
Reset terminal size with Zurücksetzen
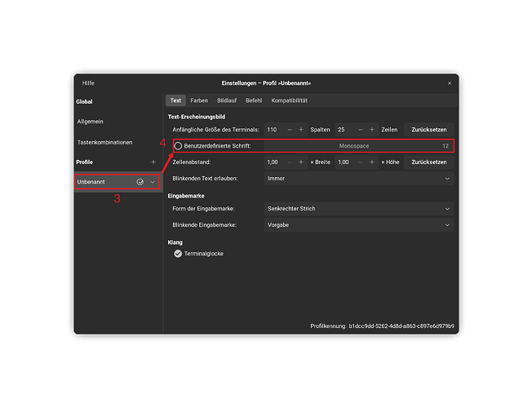(x=429, y=130)
